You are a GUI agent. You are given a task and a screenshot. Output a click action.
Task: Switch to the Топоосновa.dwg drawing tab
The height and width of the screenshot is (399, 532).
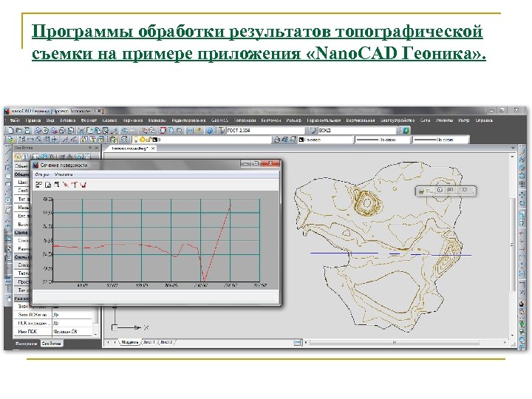[x=129, y=149]
